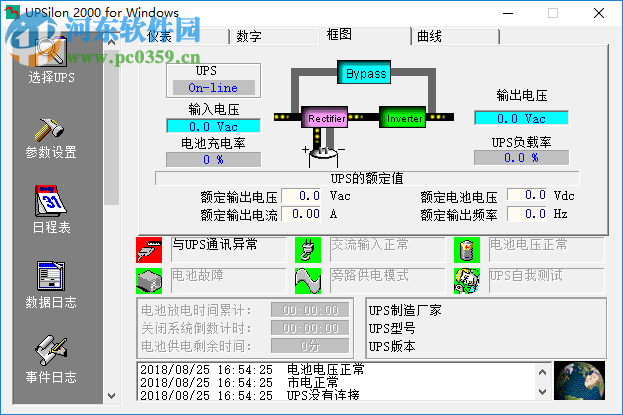Click the battery voltage status icon
Image resolution: width=623 pixels, height=415 pixels.
pyautogui.click(x=467, y=250)
